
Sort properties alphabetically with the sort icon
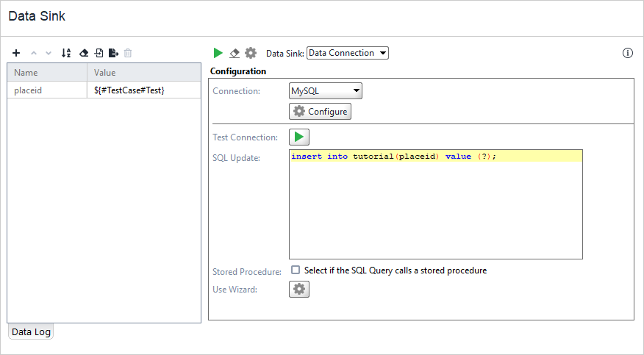coord(66,53)
